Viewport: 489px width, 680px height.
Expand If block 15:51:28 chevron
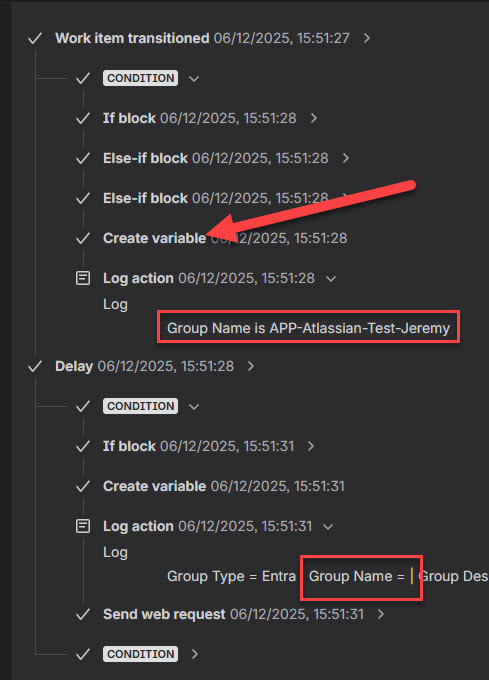(x=313, y=118)
